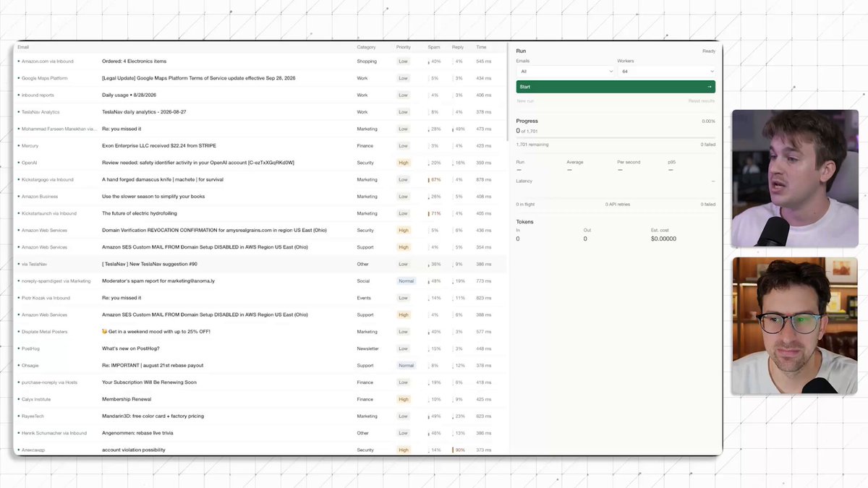
Task: Click the Mercury sender name
Action: [30, 146]
